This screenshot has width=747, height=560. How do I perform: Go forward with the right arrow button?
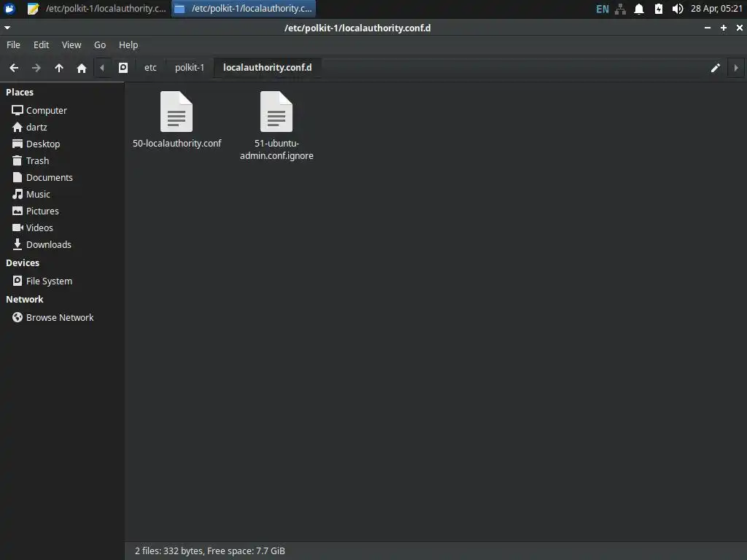pos(36,68)
